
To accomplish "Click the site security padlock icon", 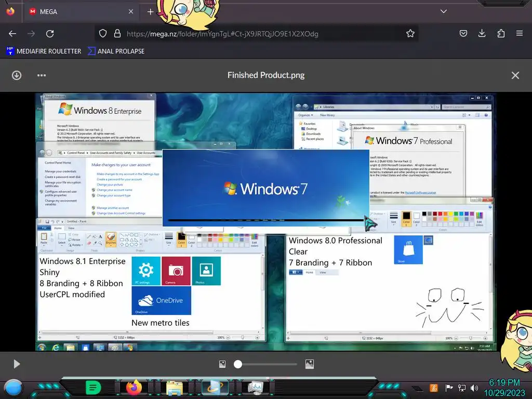I will 117,34.
